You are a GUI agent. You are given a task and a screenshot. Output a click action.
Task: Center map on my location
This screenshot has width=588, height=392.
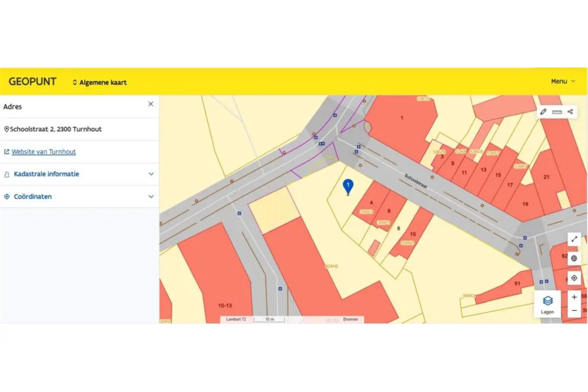pos(574,278)
